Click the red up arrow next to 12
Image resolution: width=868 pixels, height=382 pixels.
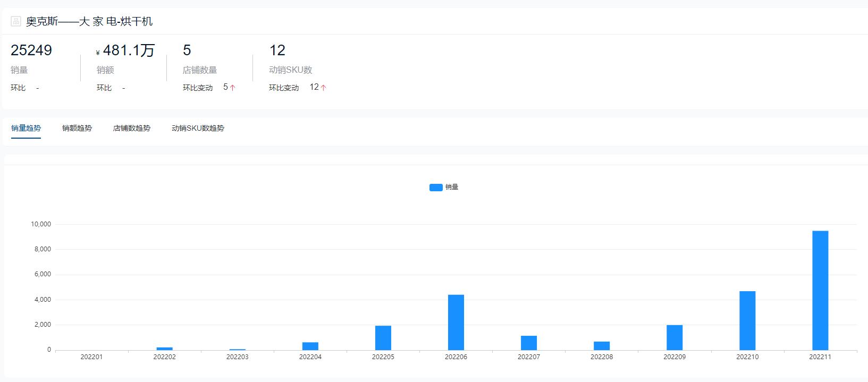click(323, 88)
